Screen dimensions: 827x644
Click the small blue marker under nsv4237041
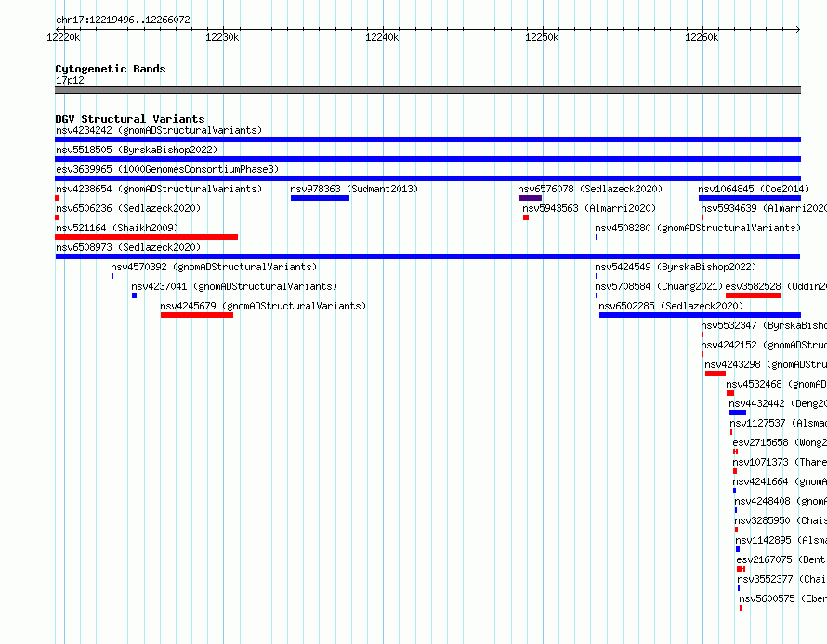coord(135,296)
